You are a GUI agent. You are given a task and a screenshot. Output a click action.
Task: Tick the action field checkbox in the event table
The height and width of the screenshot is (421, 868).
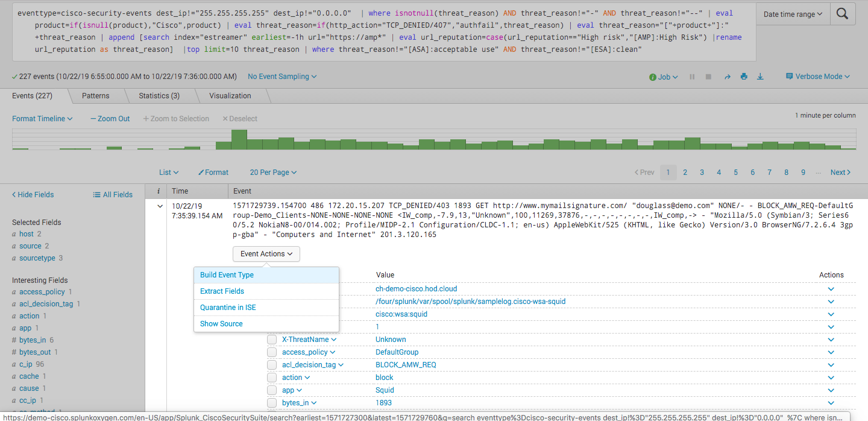(272, 378)
